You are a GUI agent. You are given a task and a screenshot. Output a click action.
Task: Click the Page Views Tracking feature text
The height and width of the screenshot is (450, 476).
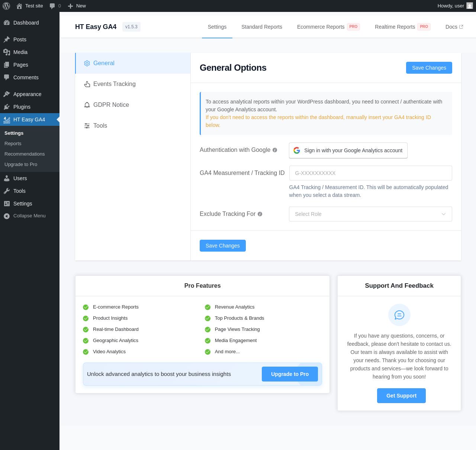pyautogui.click(x=237, y=329)
